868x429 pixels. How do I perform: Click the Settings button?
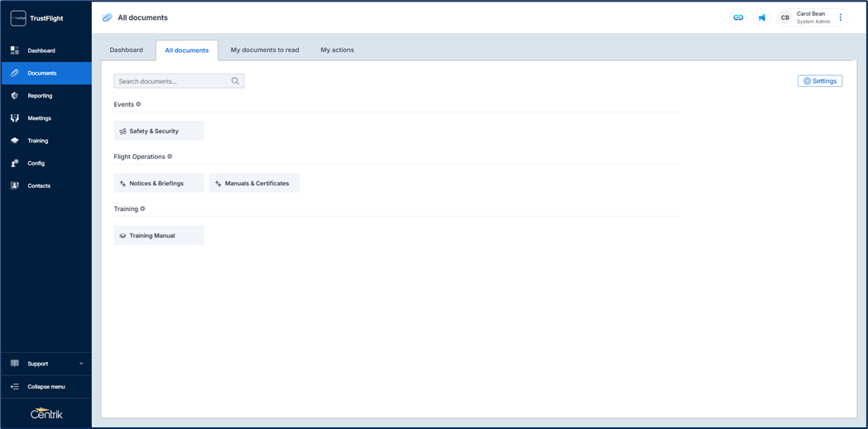click(820, 81)
